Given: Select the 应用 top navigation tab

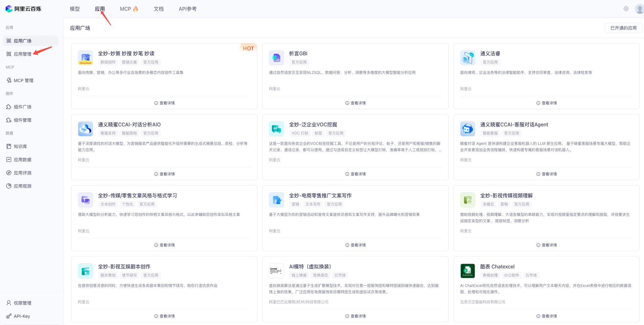Looking at the screenshot, I should (100, 9).
